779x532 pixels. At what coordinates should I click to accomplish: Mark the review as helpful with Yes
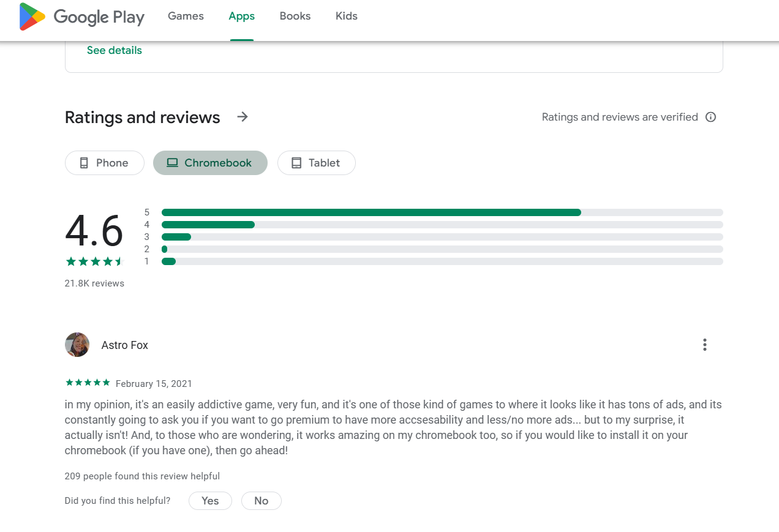(x=210, y=501)
